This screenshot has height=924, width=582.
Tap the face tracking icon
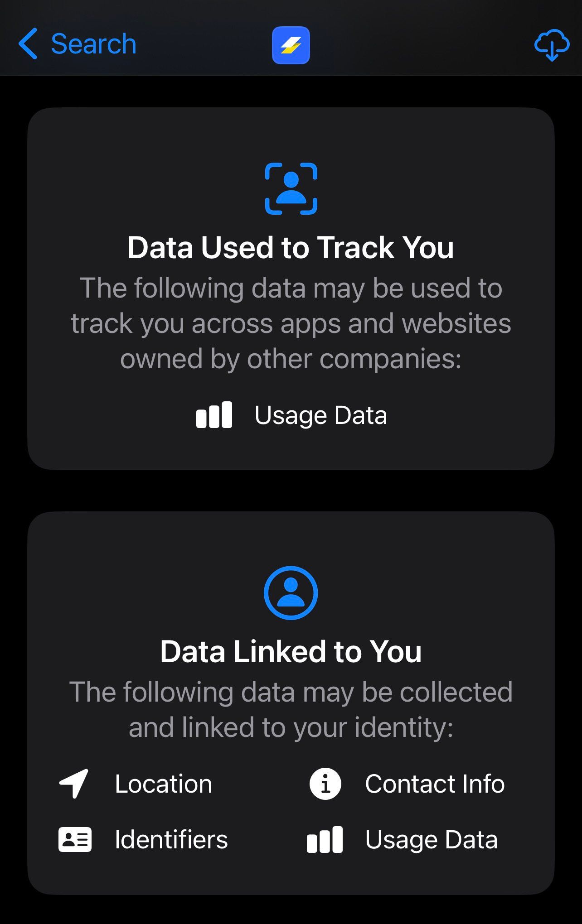pyautogui.click(x=291, y=188)
